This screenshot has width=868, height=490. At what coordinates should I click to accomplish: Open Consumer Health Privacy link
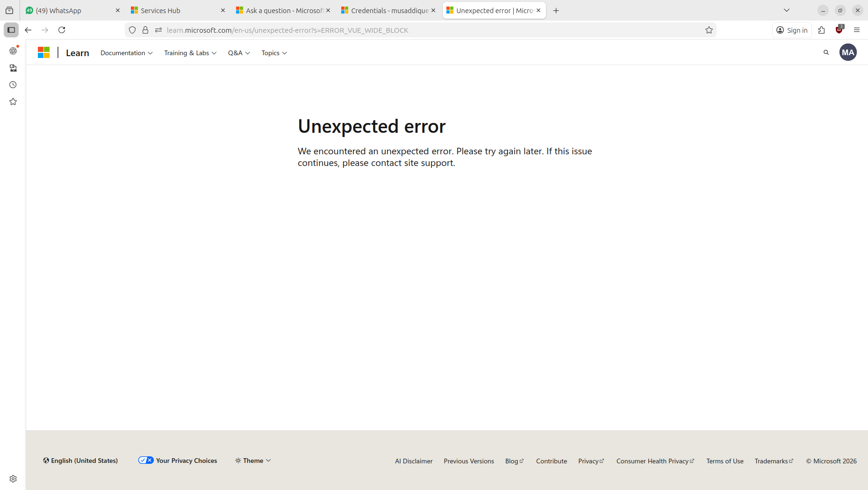[x=655, y=461]
